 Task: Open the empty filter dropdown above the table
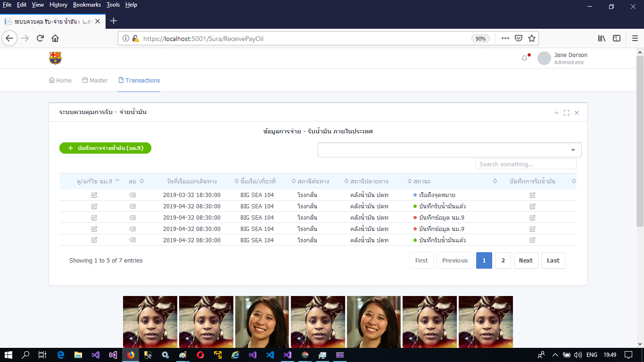point(449,150)
